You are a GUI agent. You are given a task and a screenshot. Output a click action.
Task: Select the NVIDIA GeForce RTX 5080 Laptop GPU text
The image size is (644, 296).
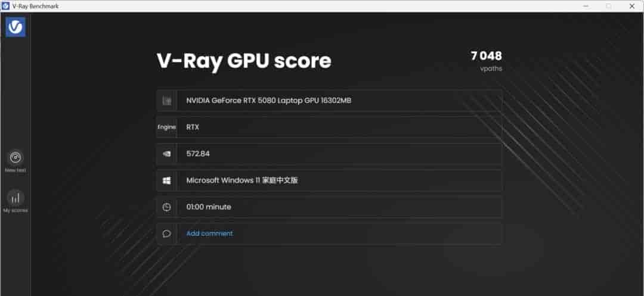[x=268, y=101]
